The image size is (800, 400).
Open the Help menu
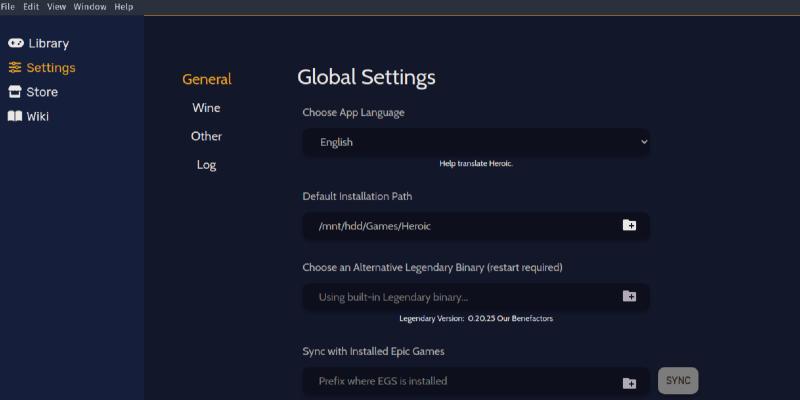124,7
